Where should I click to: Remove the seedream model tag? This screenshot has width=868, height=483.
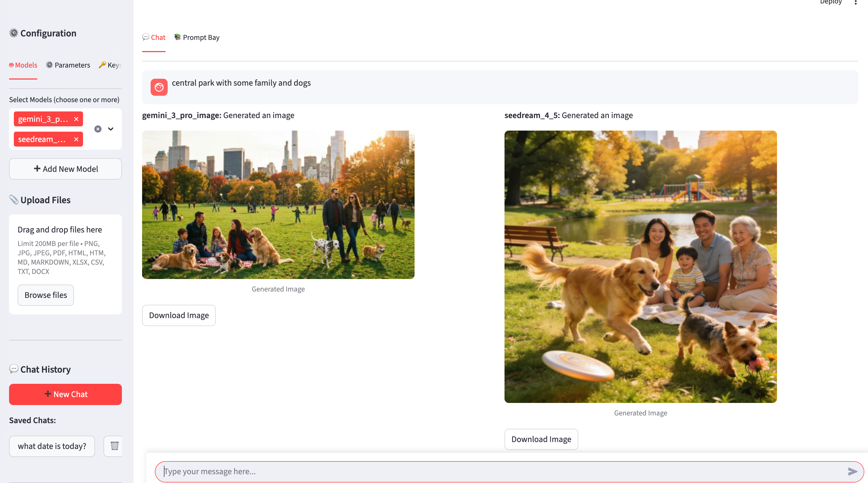coord(76,139)
